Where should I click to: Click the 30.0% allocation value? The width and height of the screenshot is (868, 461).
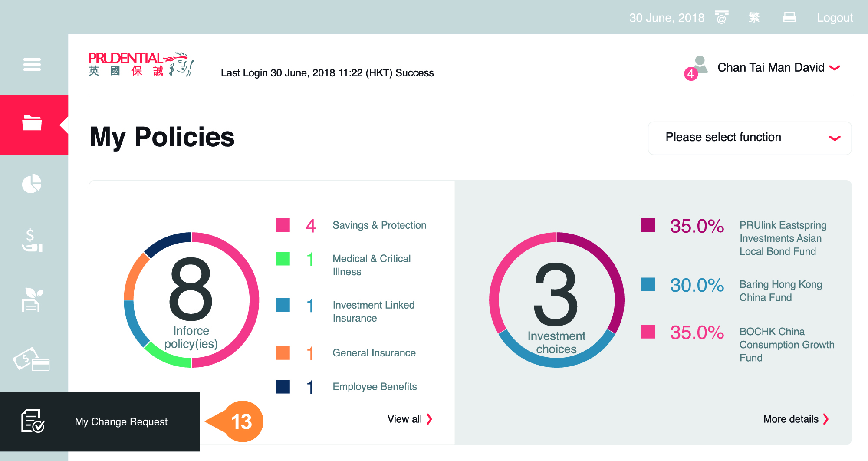click(697, 285)
